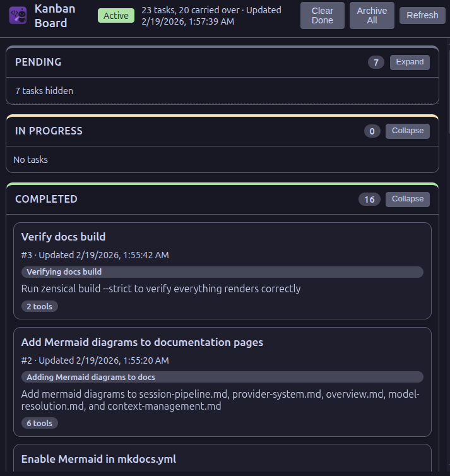Select the Verifying docs build status bar
The height and width of the screenshot is (476, 450).
222,272
